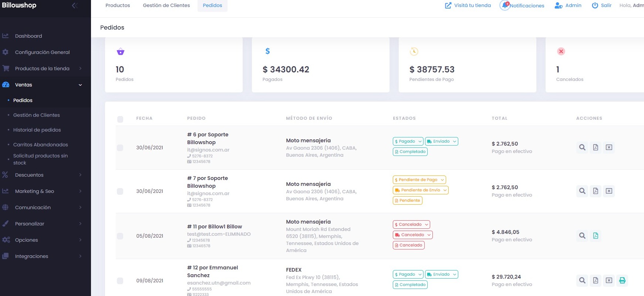Open the green document icon for order #11
The height and width of the screenshot is (296, 644).
click(x=596, y=236)
